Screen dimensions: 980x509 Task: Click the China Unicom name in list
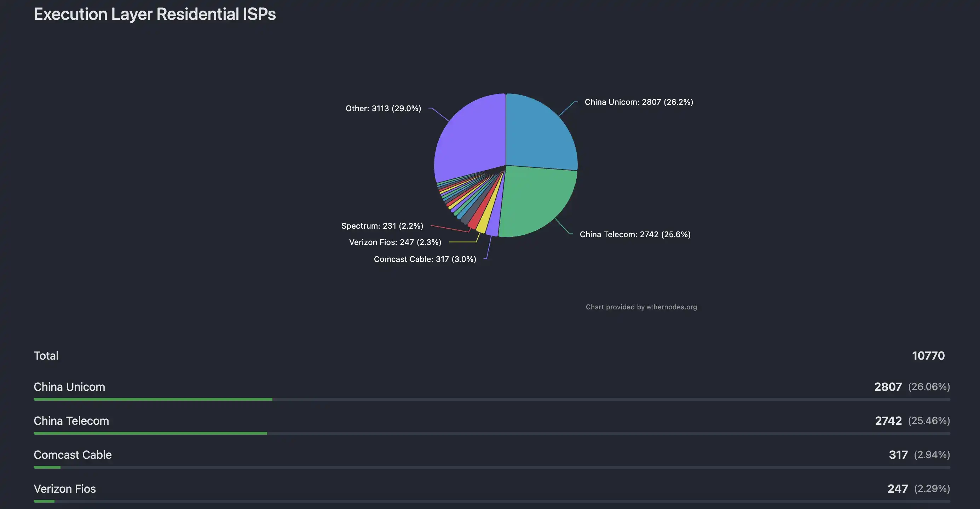pyautogui.click(x=69, y=387)
